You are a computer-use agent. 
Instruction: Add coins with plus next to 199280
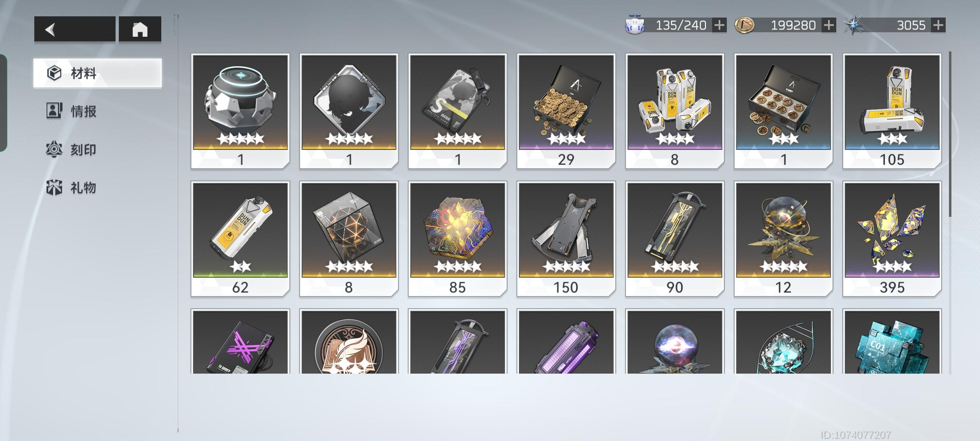click(x=829, y=25)
